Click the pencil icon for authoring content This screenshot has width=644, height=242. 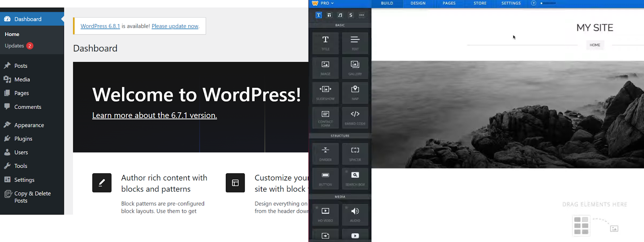tap(102, 183)
